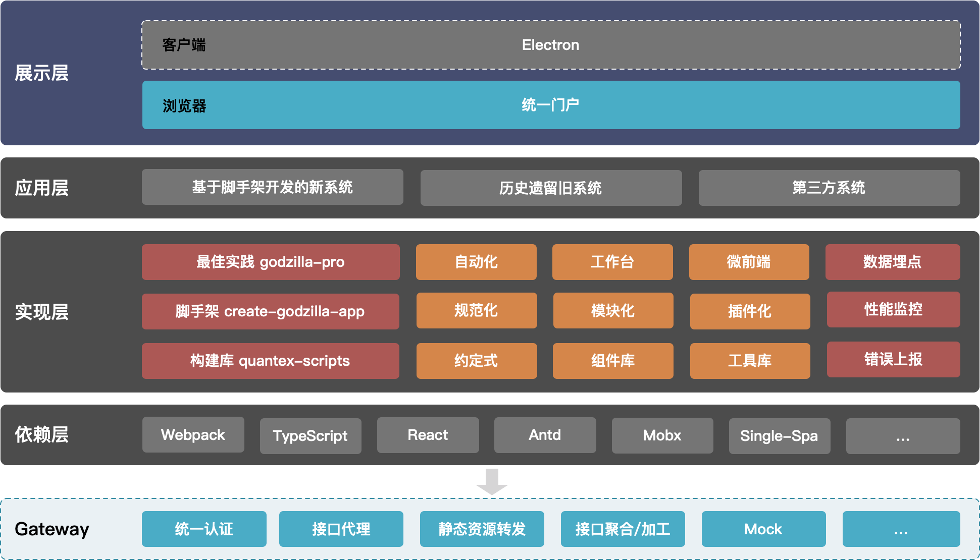Select 历史遗留旧系统 box
This screenshot has height=560, width=980.
[x=551, y=188]
